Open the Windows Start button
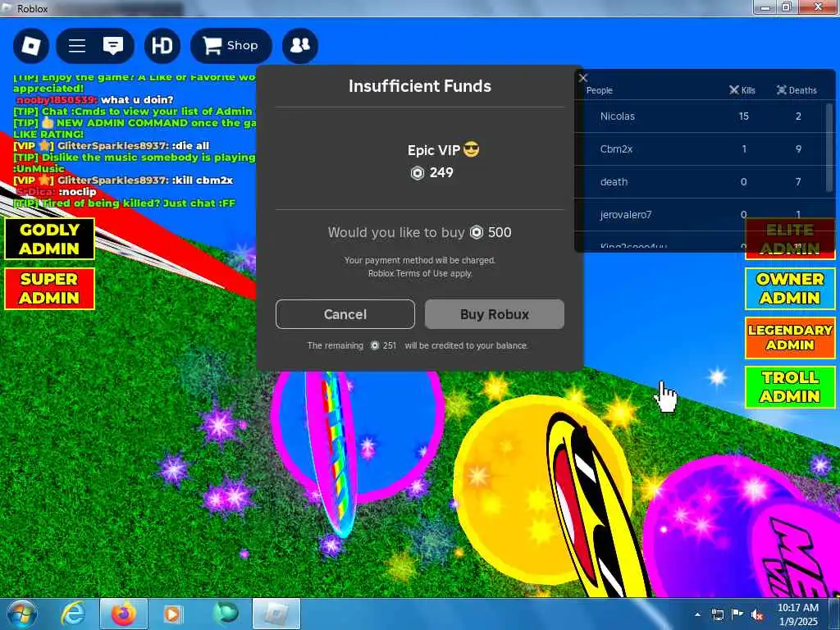This screenshot has width=840, height=630. click(22, 614)
